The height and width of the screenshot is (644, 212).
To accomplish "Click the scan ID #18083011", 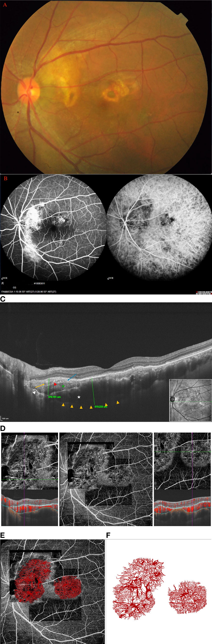I will pos(39,283).
